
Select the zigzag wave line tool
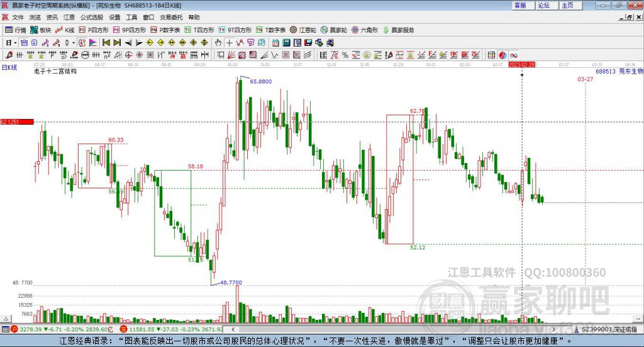pyautogui.click(x=274, y=55)
